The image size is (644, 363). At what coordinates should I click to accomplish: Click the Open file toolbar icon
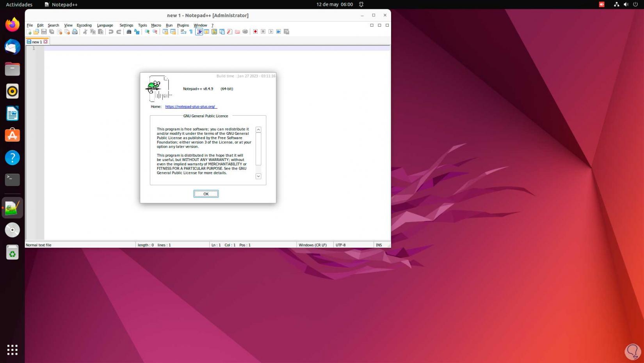coord(36,32)
